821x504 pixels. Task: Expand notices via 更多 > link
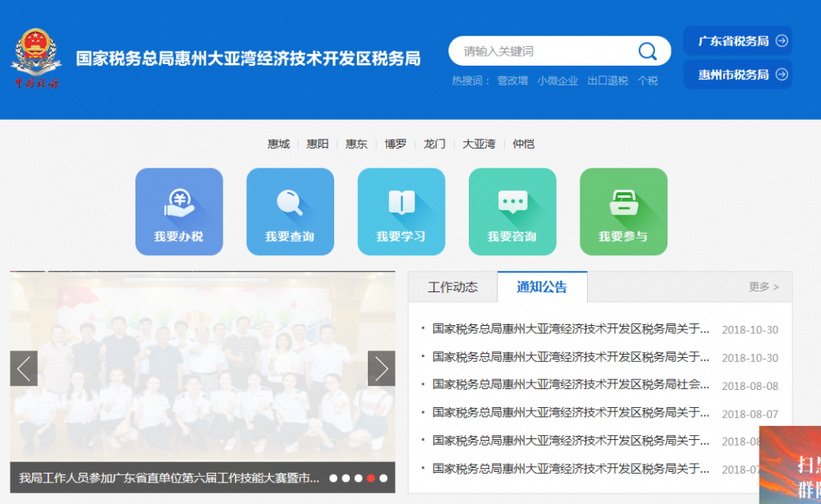click(764, 287)
